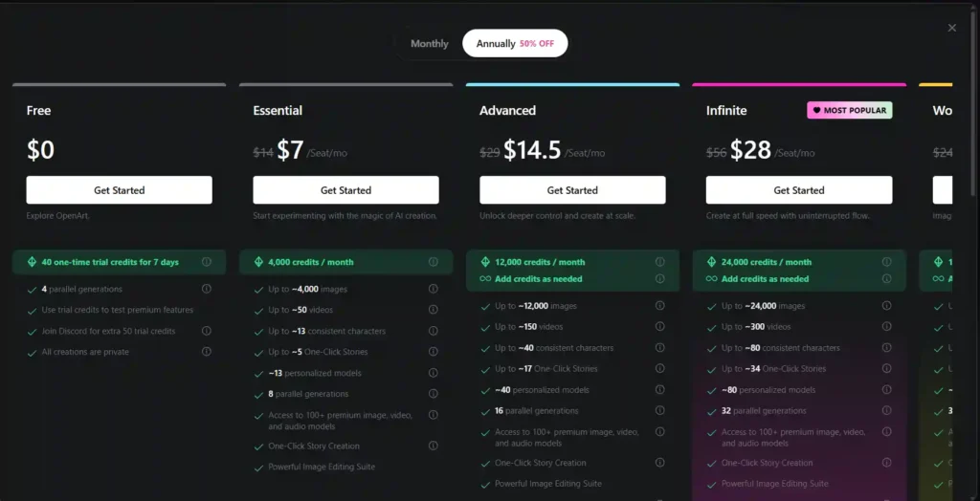Click Get Started under the Infinite plan
The height and width of the screenshot is (501, 980).
click(x=799, y=190)
